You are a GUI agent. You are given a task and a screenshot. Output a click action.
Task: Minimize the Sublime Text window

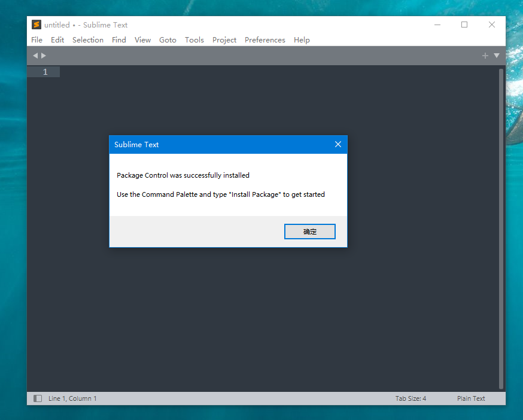click(x=437, y=25)
